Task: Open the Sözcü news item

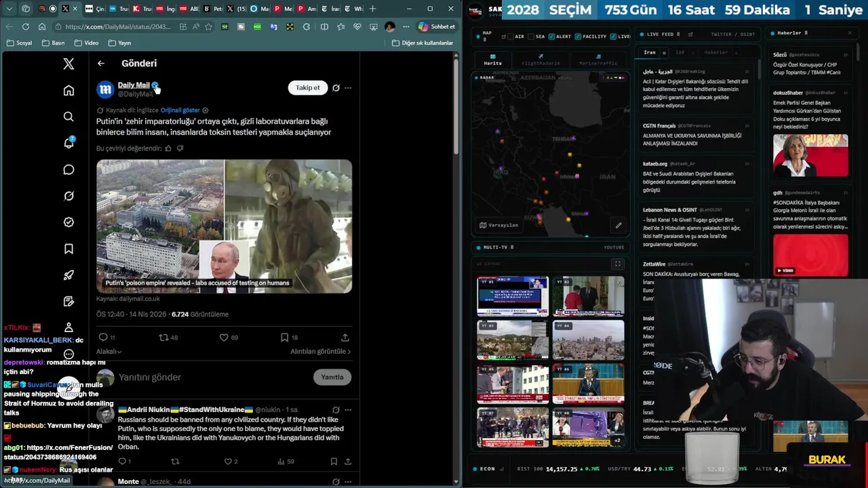Action: click(x=809, y=63)
